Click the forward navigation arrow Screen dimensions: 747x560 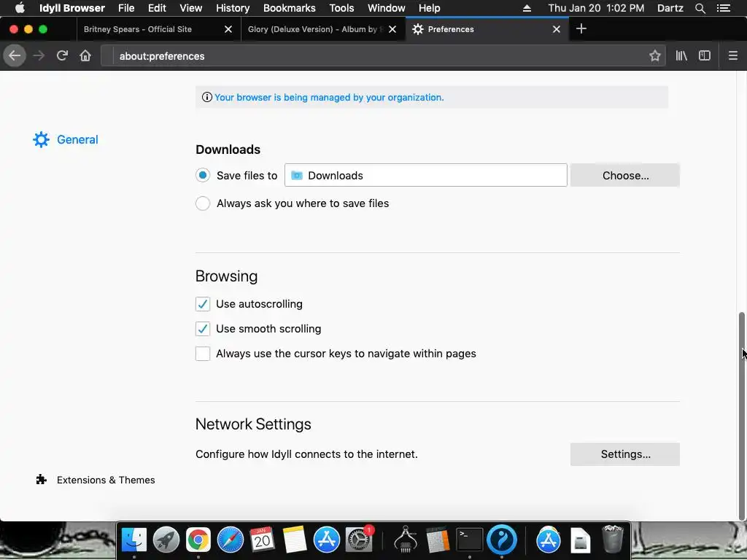pyautogui.click(x=39, y=55)
